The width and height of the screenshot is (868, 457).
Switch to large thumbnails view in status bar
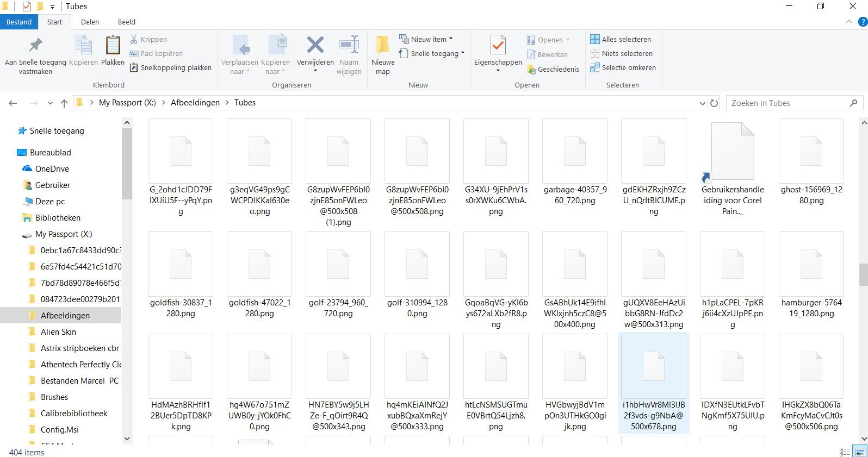point(860,452)
